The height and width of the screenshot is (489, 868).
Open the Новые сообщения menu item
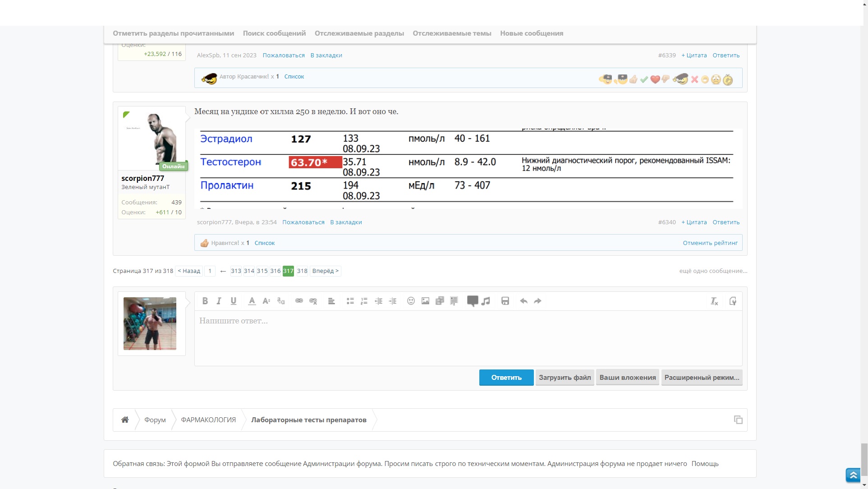tap(531, 33)
